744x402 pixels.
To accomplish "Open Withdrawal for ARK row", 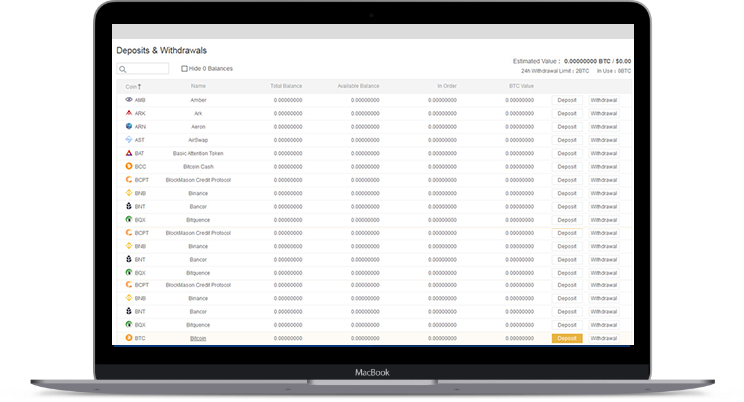I will 604,113.
